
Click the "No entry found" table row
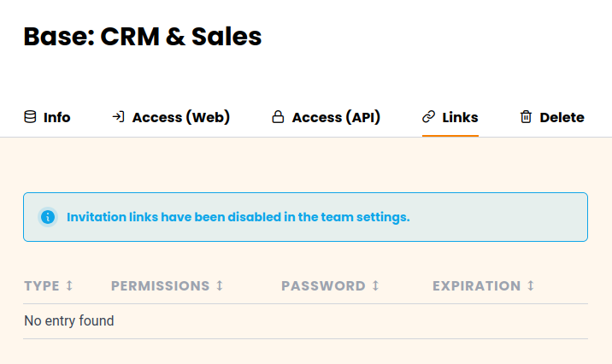click(69, 321)
